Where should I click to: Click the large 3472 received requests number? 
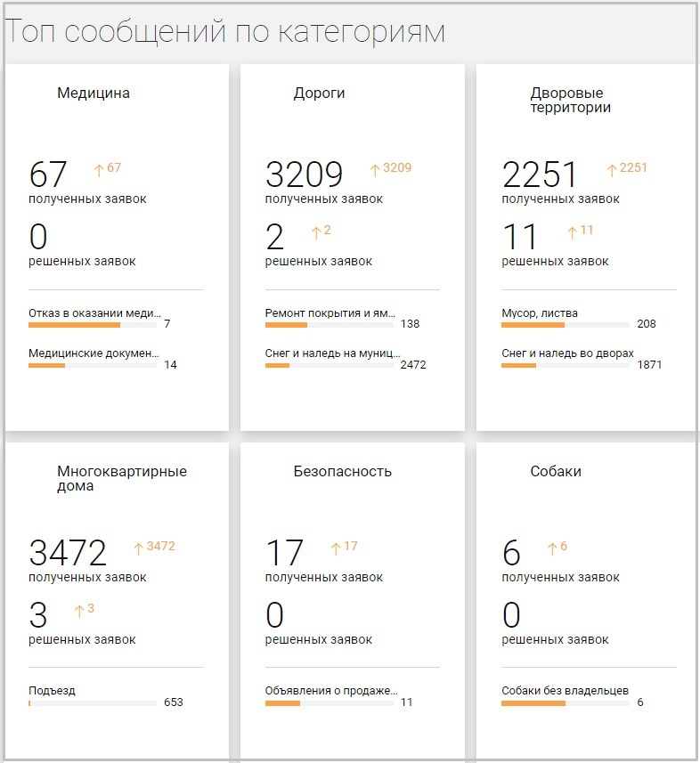pos(68,552)
